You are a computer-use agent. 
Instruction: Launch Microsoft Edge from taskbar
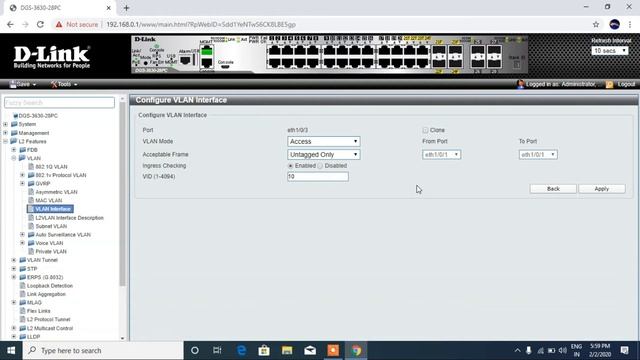point(241,351)
